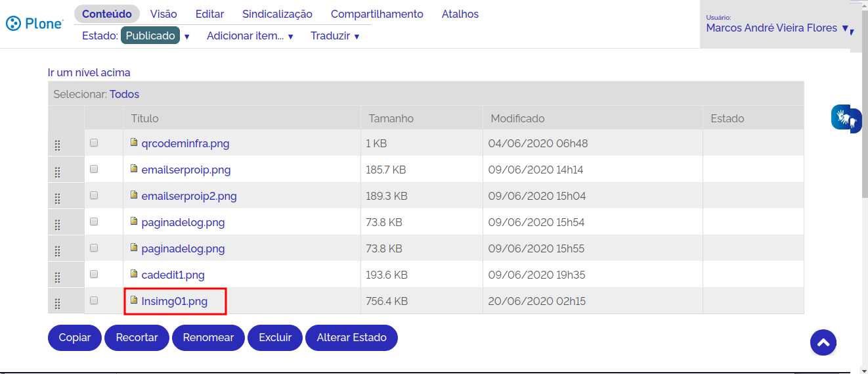The image size is (868, 374).
Task: Click the drag handle for emailserproip2.png row
Action: point(57,198)
